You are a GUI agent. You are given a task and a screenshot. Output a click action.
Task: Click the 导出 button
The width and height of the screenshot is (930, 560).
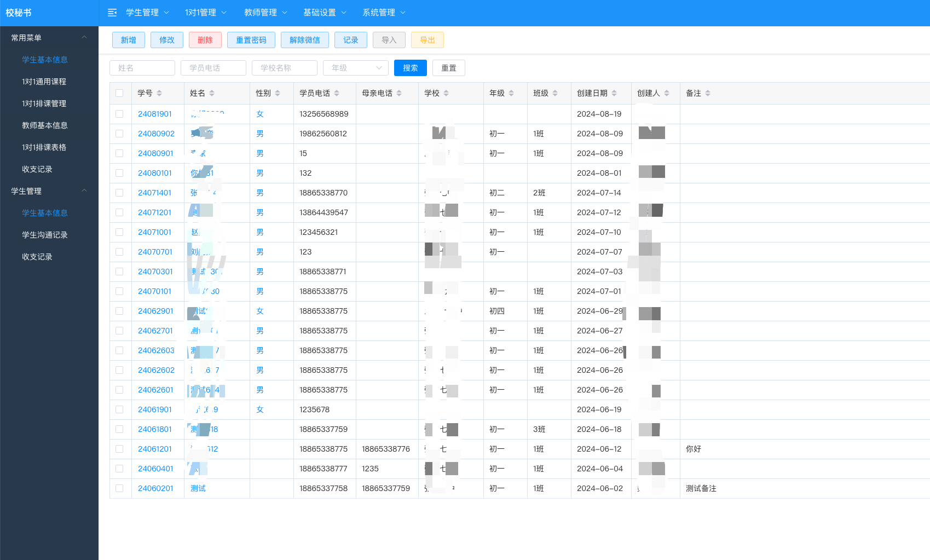428,40
